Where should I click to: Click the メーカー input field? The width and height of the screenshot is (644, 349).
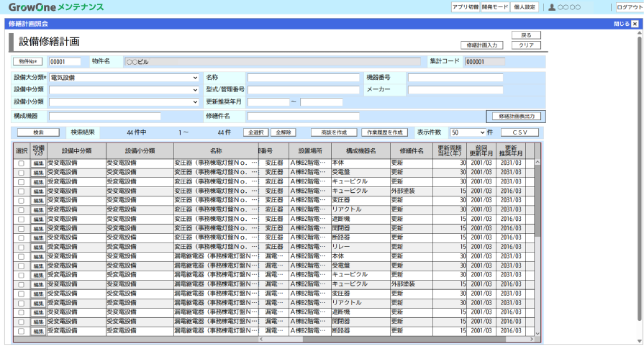point(455,89)
